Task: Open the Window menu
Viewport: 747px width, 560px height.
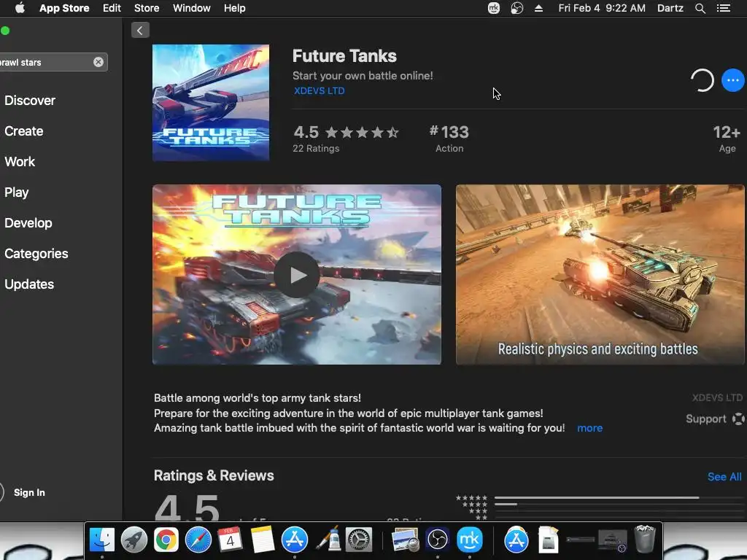Action: coord(192,8)
